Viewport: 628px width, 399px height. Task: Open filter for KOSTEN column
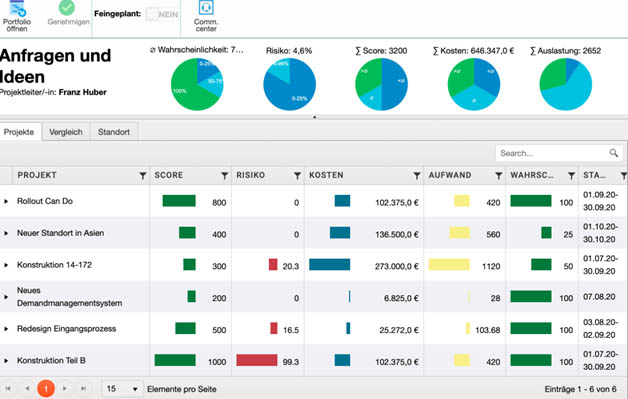click(417, 175)
